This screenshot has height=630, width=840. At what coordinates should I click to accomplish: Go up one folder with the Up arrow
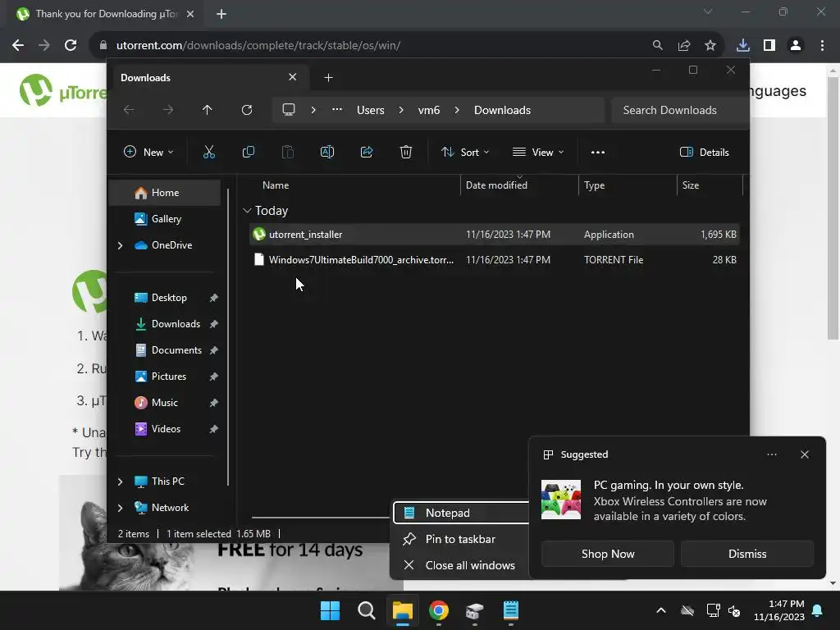click(208, 110)
